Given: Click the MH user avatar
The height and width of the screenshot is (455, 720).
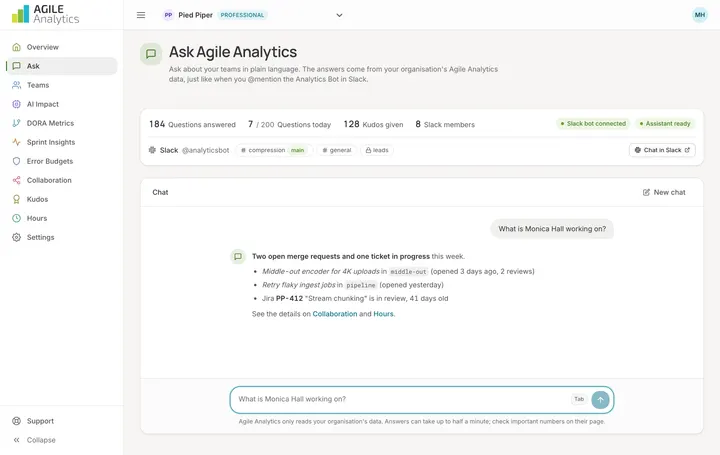Looking at the screenshot, I should [x=699, y=15].
